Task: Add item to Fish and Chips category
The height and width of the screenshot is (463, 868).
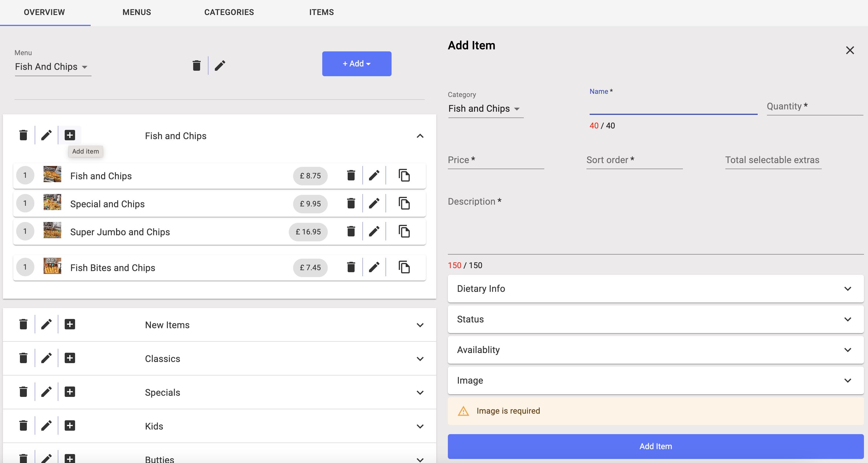Action: [x=70, y=135]
